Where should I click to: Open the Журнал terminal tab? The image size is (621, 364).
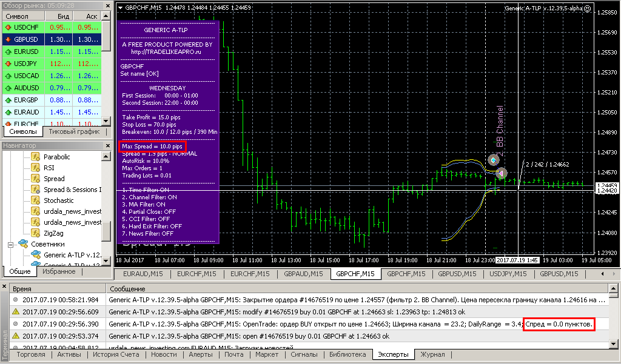[x=432, y=354]
